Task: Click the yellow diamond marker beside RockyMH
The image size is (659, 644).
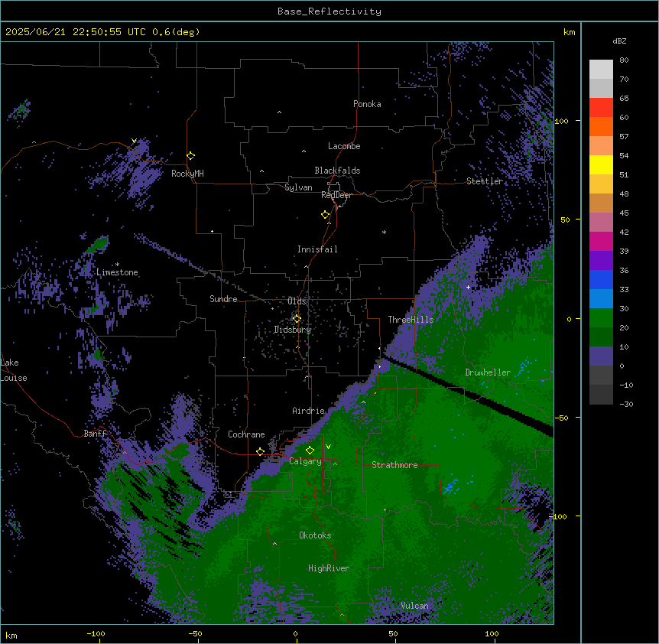Action: pyautogui.click(x=191, y=156)
